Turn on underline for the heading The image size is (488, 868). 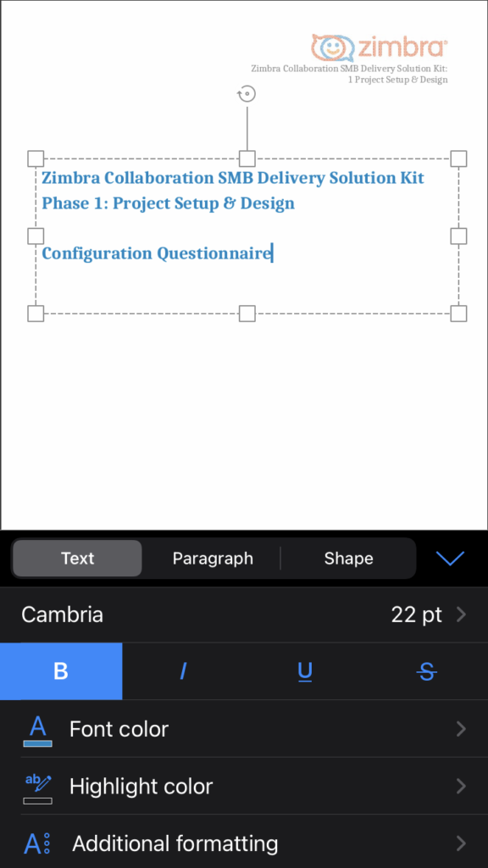tap(305, 670)
